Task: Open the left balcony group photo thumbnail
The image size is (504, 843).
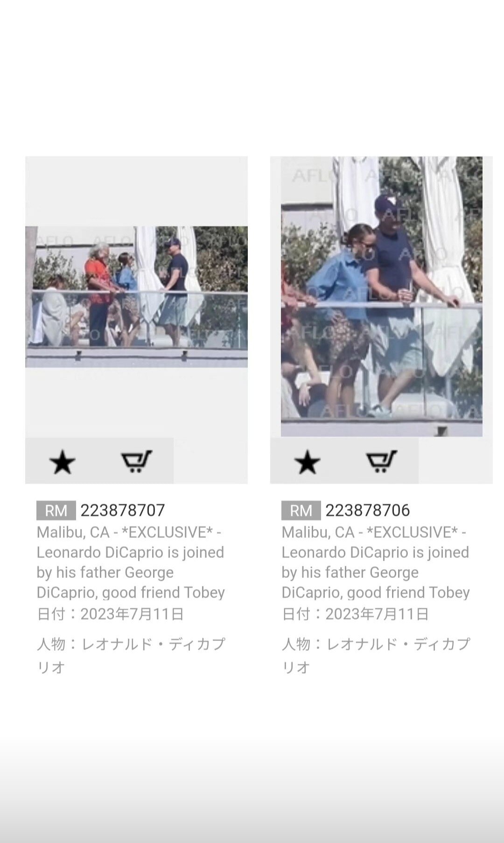Action: (136, 297)
